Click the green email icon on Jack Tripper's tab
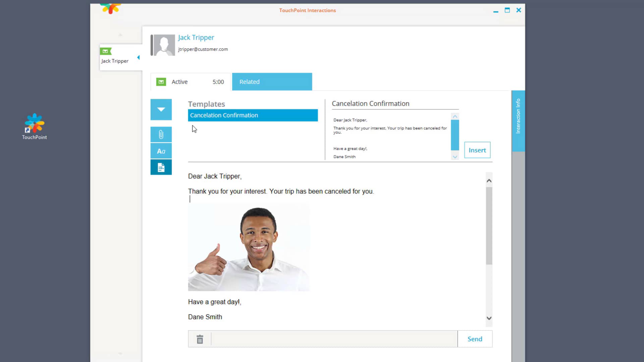Image resolution: width=644 pixels, height=362 pixels. (x=106, y=51)
